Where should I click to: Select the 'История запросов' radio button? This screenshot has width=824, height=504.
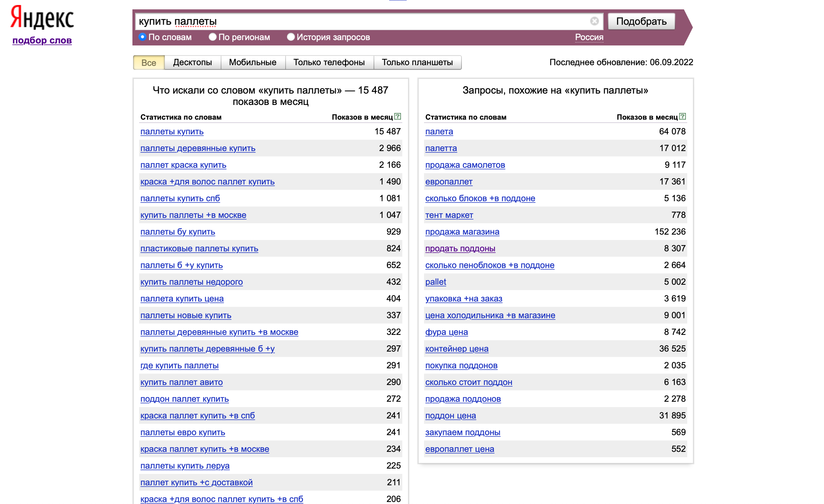(x=291, y=37)
